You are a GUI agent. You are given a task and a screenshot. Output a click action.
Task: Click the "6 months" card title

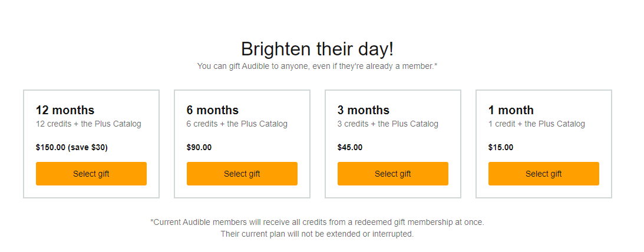(213, 110)
